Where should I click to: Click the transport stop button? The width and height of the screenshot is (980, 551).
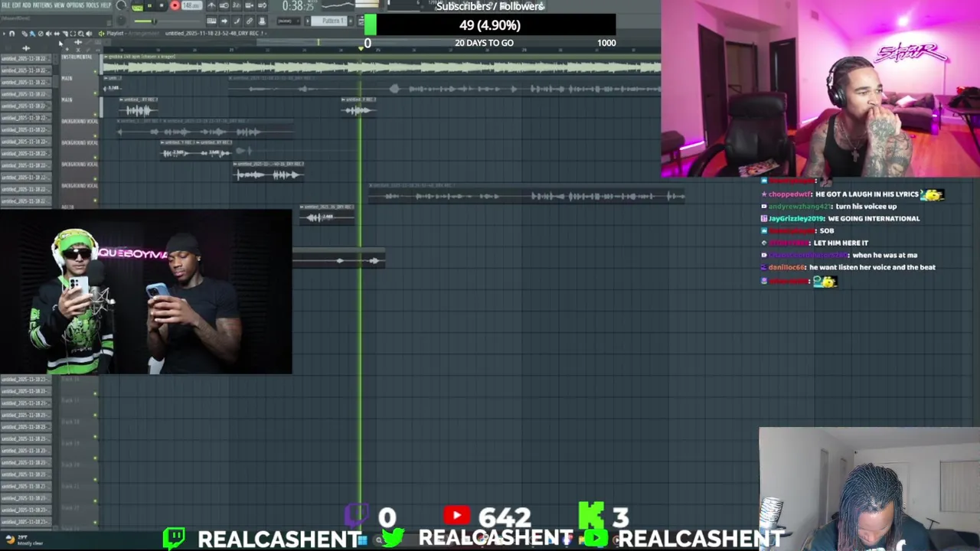click(x=162, y=5)
